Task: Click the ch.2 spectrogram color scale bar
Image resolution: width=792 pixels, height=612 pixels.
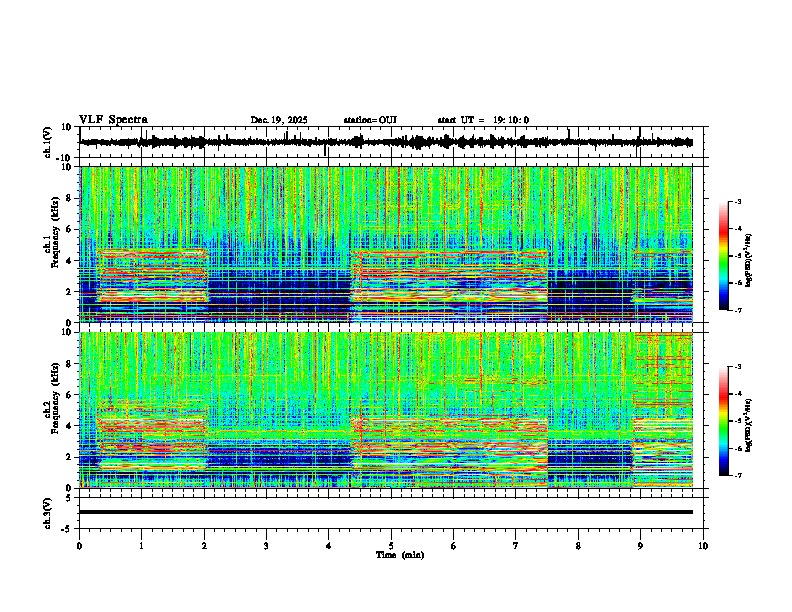Action: 723,421
